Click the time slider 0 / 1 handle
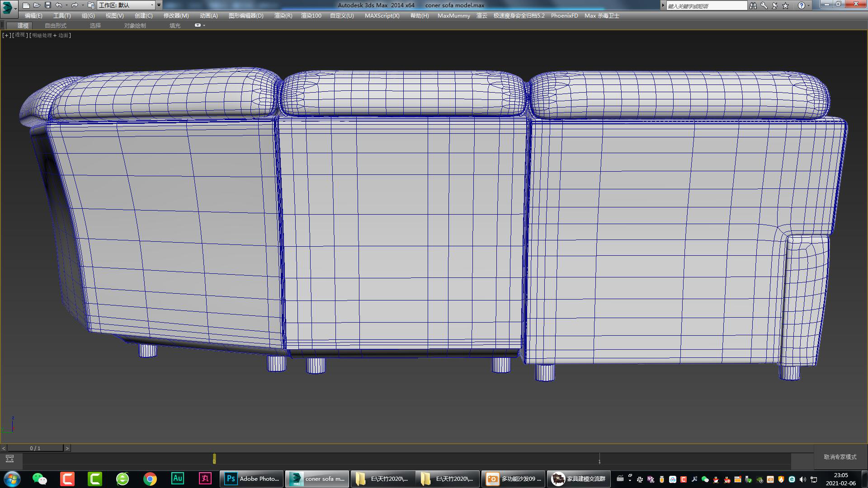Image resolution: width=868 pixels, height=488 pixels. (x=35, y=448)
